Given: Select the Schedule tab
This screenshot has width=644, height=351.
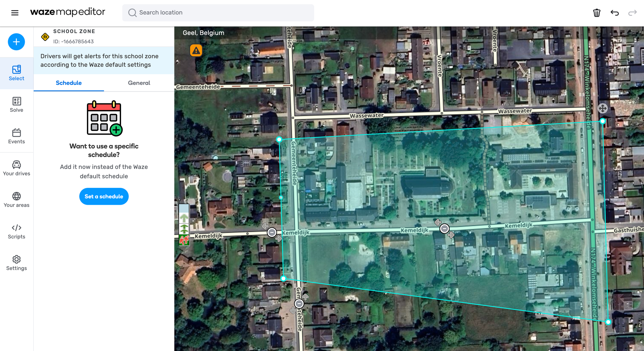Looking at the screenshot, I should coord(69,83).
